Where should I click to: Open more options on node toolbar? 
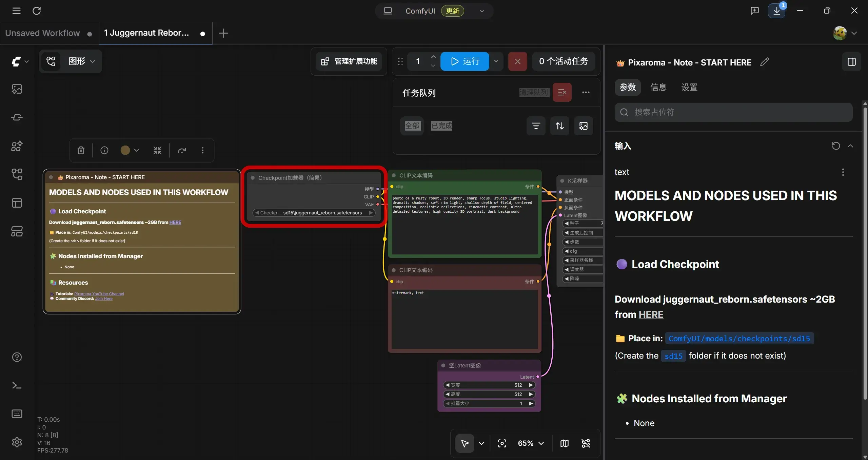tap(203, 150)
